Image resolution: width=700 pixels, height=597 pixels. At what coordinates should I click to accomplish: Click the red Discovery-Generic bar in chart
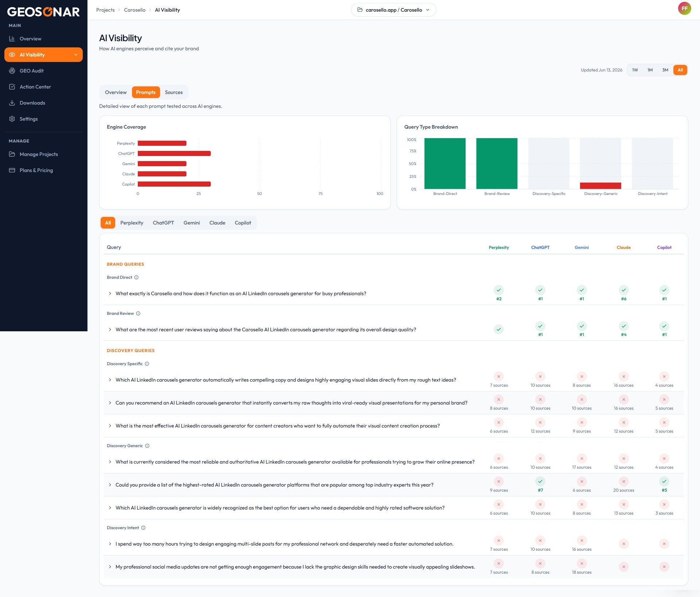[x=600, y=186]
